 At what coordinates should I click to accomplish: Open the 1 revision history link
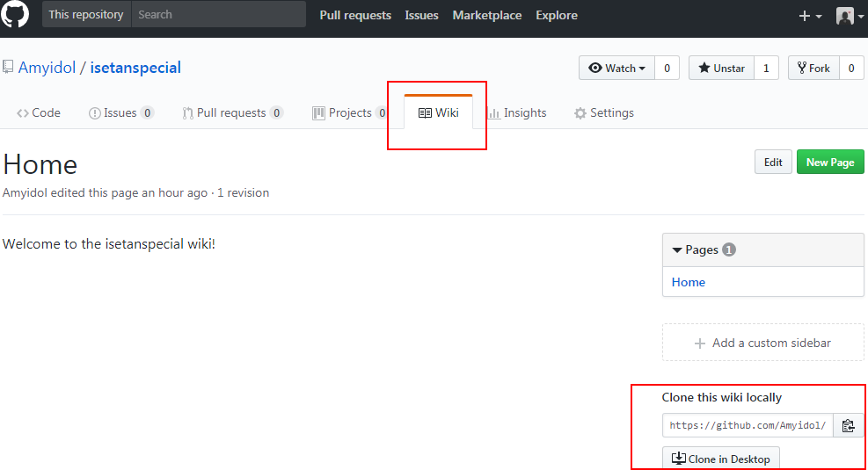click(x=243, y=193)
